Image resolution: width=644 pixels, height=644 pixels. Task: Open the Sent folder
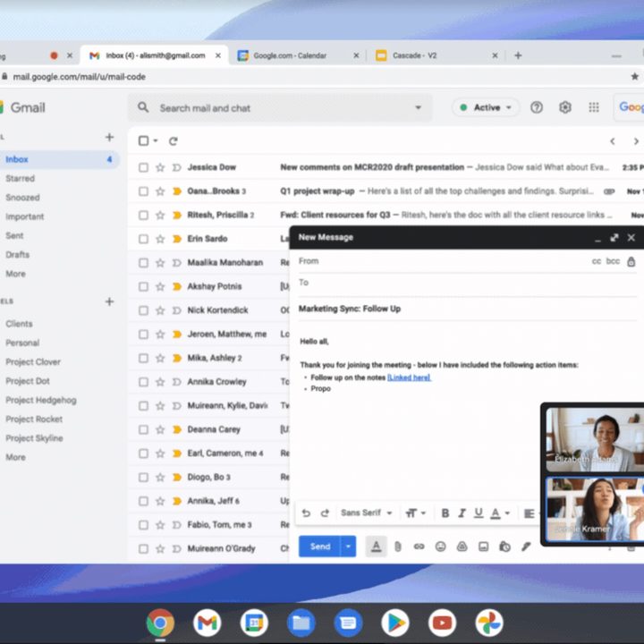14,236
